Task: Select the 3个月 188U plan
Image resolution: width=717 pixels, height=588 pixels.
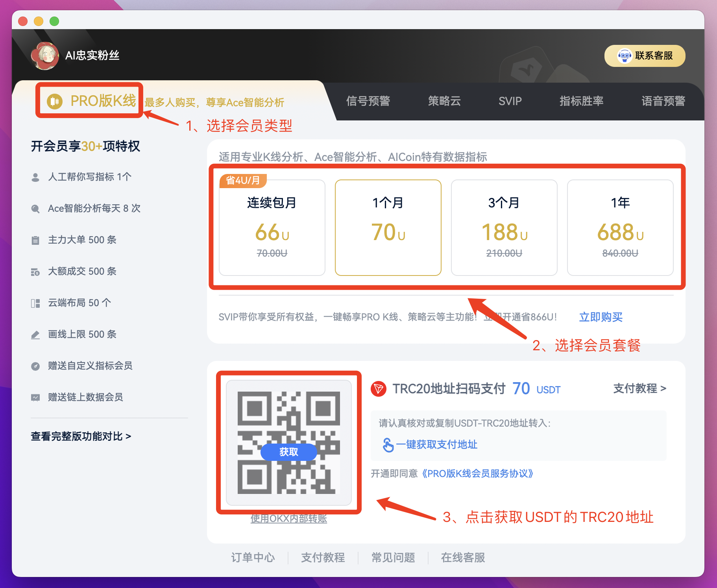Action: pyautogui.click(x=504, y=227)
